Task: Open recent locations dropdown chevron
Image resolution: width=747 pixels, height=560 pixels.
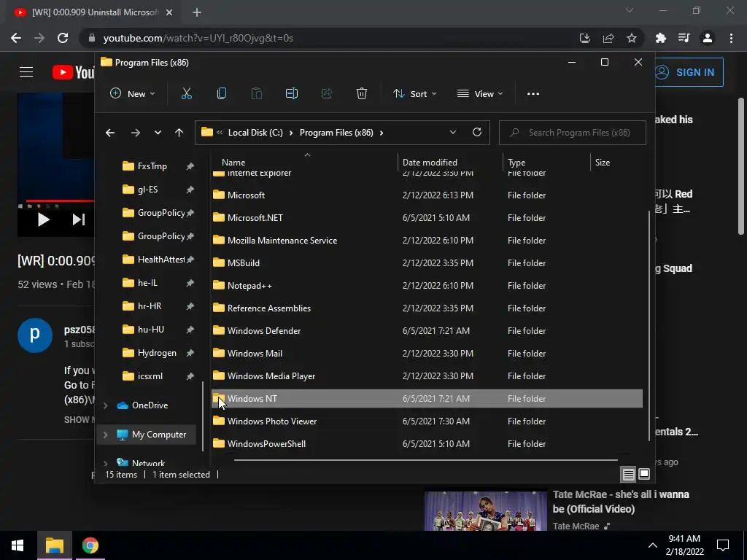Action: (158, 133)
